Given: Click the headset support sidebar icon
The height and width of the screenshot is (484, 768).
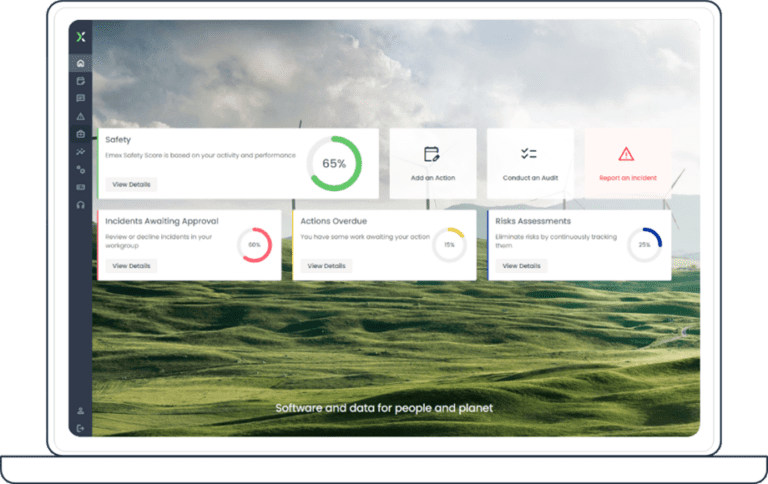Looking at the screenshot, I should coord(80,204).
